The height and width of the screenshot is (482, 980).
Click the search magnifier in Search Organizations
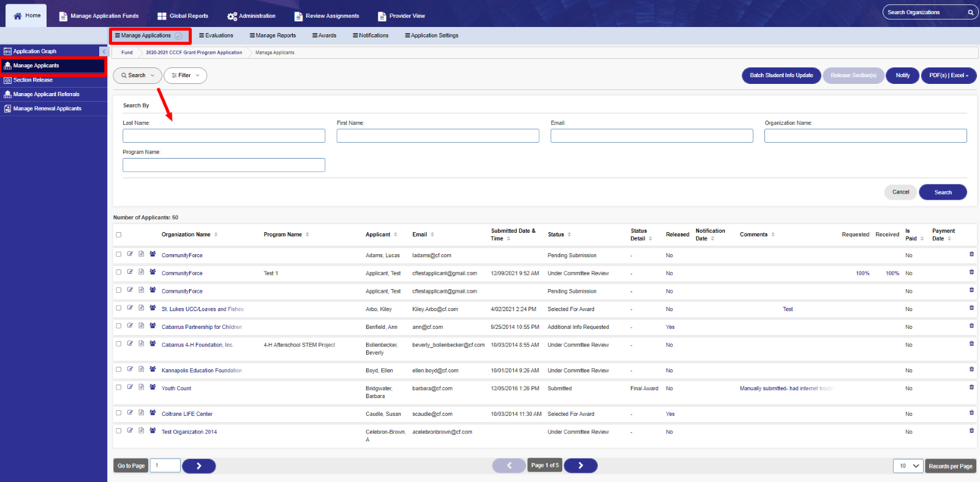pyautogui.click(x=970, y=12)
